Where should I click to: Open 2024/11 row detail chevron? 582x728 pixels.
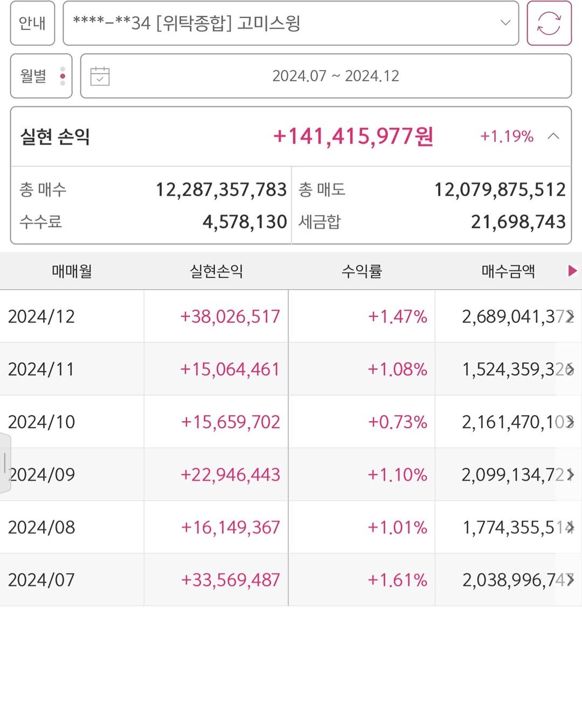[x=570, y=369]
